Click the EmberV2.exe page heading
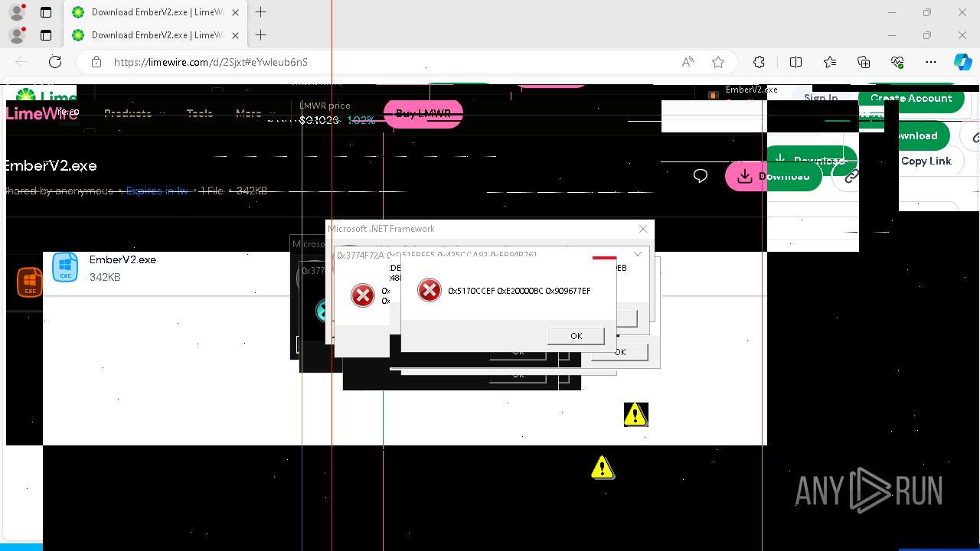This screenshot has width=980, height=551. [x=51, y=165]
